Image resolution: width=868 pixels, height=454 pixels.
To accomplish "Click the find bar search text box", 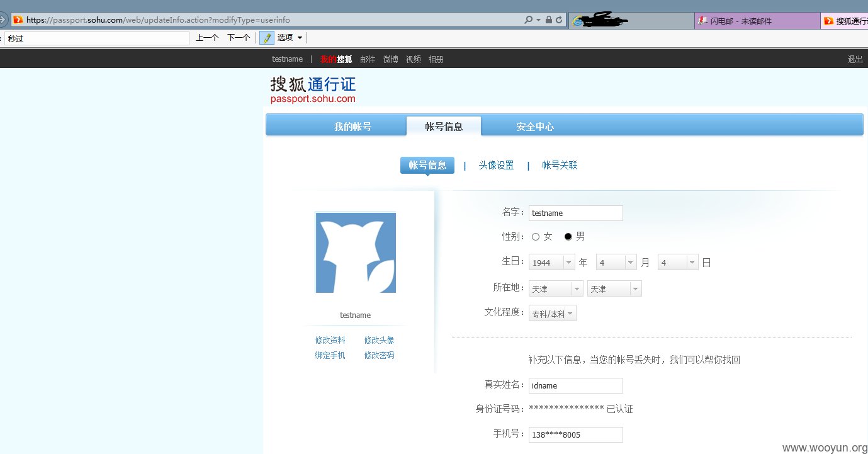I will point(97,38).
